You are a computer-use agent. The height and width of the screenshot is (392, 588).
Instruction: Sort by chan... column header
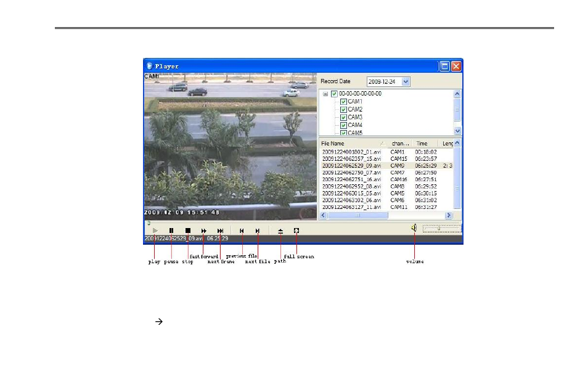(400, 143)
